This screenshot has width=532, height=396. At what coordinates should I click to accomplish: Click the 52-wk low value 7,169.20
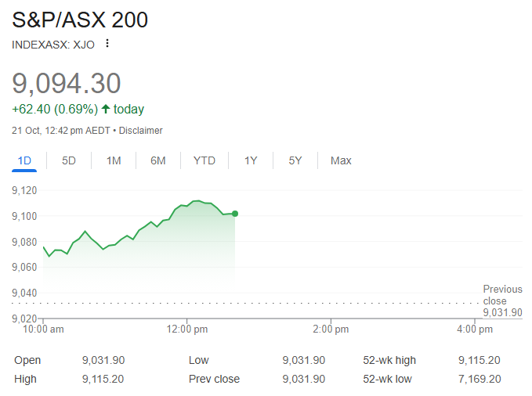point(479,379)
